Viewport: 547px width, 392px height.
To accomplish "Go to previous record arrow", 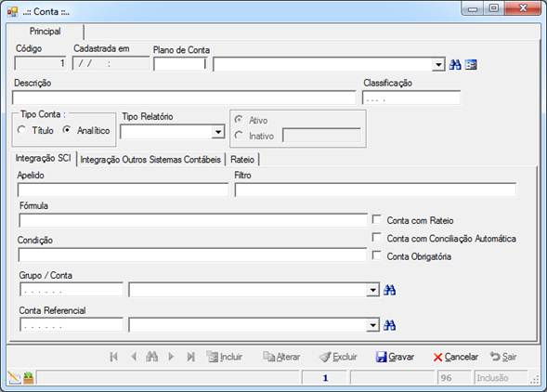I will [x=134, y=357].
